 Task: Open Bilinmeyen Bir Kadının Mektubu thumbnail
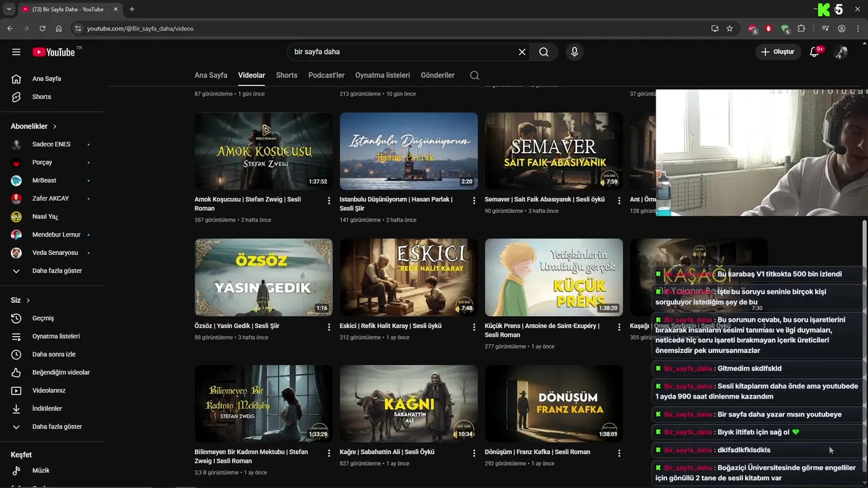tap(264, 404)
